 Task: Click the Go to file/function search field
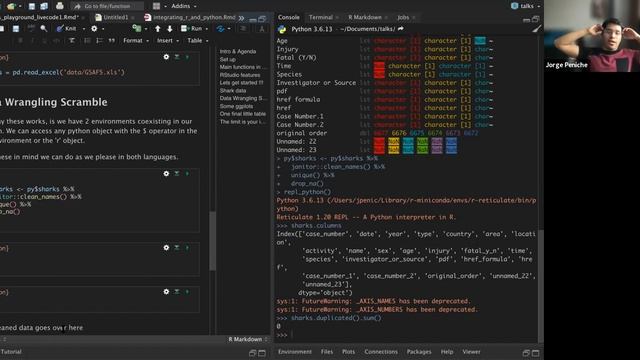[107, 6]
